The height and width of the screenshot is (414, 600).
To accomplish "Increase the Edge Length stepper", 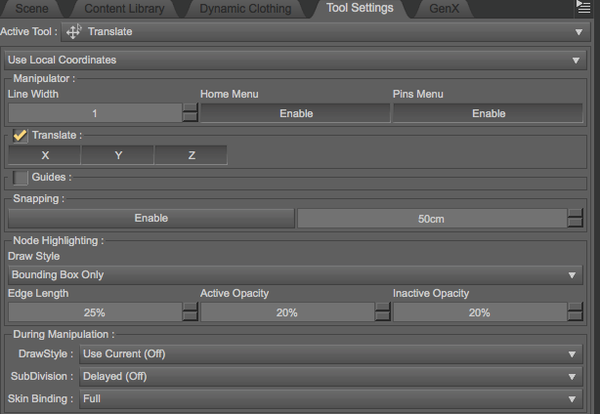I will 190,307.
